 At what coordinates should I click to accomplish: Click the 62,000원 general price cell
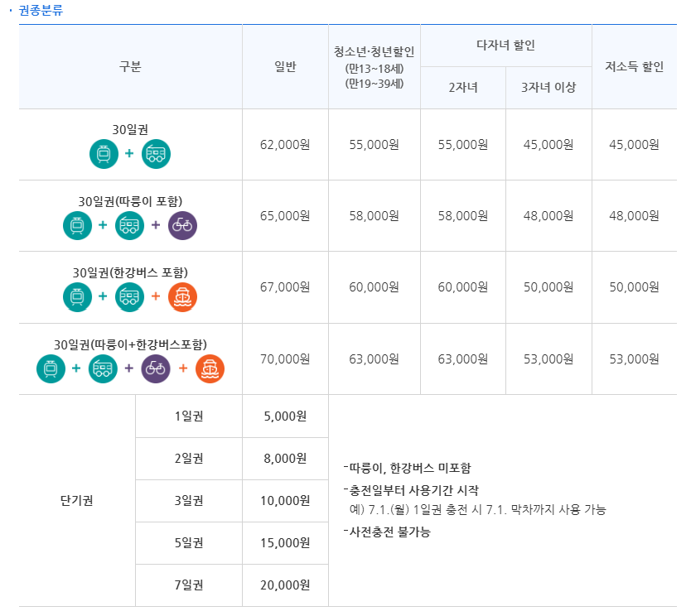click(x=285, y=144)
